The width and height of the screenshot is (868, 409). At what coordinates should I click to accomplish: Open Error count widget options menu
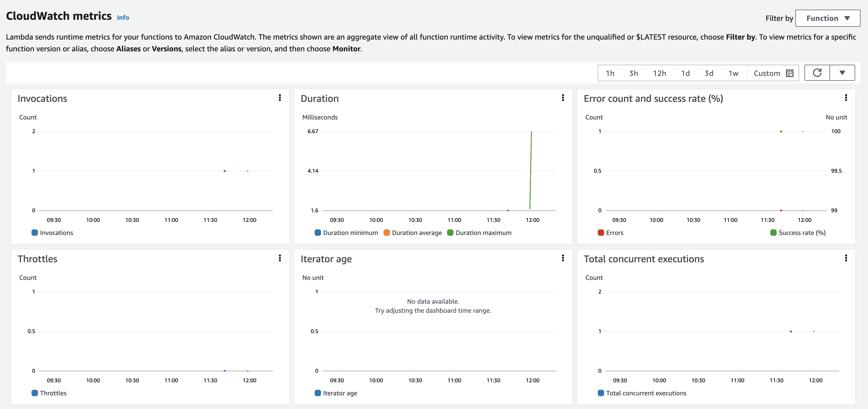click(846, 98)
